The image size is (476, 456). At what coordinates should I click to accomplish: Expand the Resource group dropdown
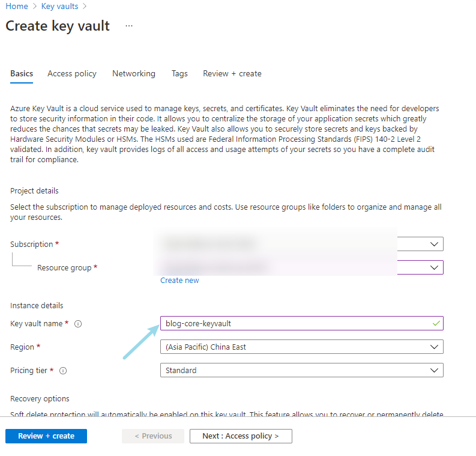[x=435, y=267]
